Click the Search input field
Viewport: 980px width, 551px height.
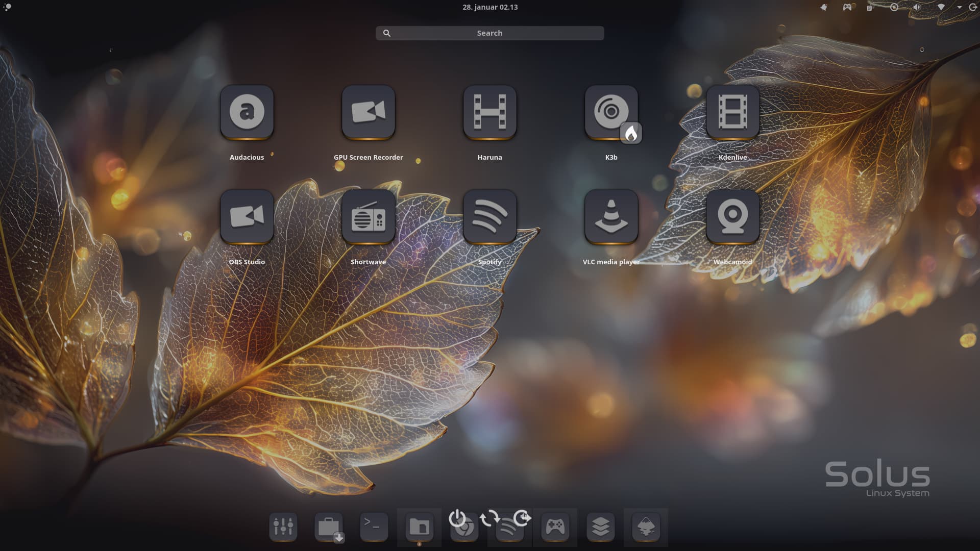(x=489, y=33)
